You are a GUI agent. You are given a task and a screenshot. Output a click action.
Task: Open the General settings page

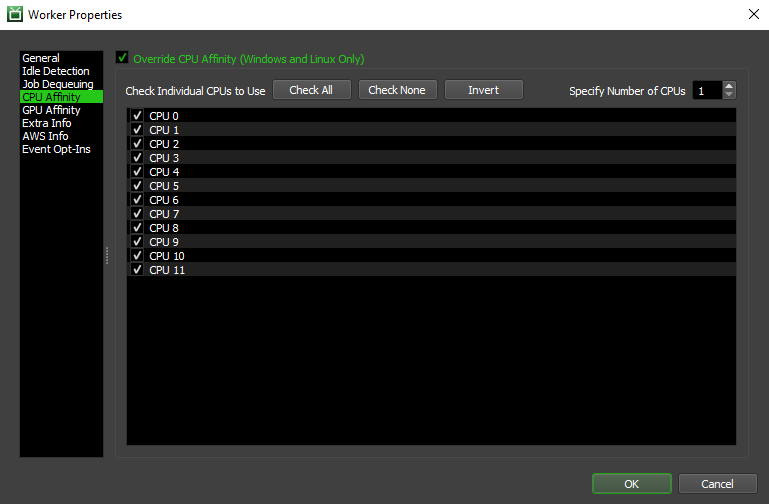[41, 58]
